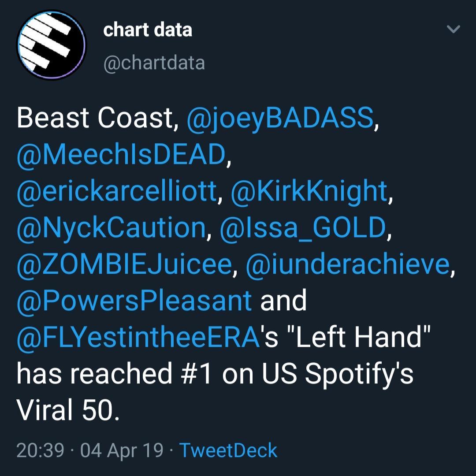The image size is (476, 476).
Task: Click the chart data display name
Action: [148, 30]
